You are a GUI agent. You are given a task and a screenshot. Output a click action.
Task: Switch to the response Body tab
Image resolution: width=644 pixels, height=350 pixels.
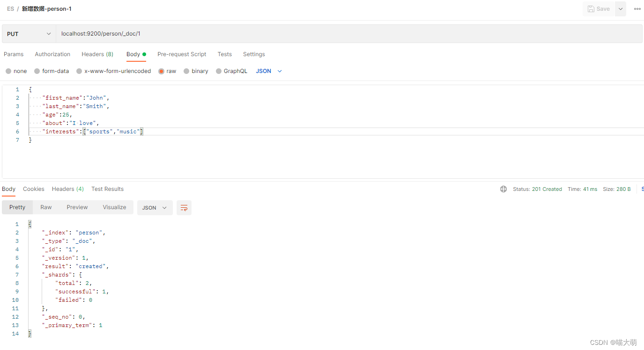coord(9,189)
